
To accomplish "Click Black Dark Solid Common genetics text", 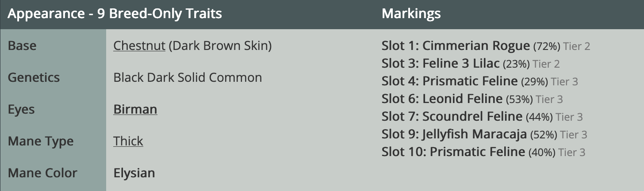I will coord(188,77).
